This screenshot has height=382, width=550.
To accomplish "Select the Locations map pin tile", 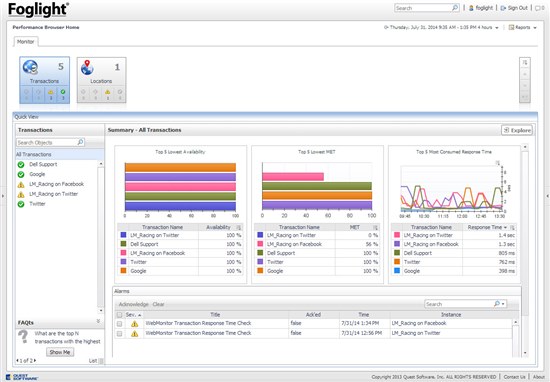I will (x=101, y=80).
